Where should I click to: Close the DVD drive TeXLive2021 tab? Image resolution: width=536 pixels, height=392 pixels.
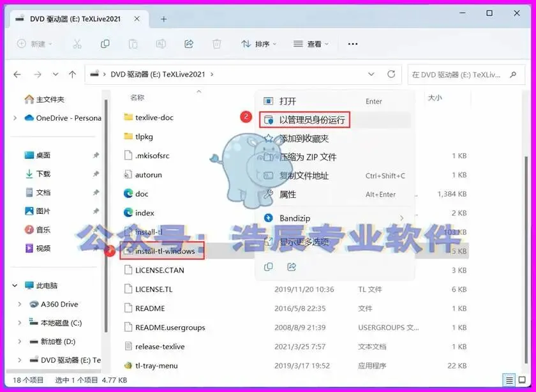click(x=137, y=19)
